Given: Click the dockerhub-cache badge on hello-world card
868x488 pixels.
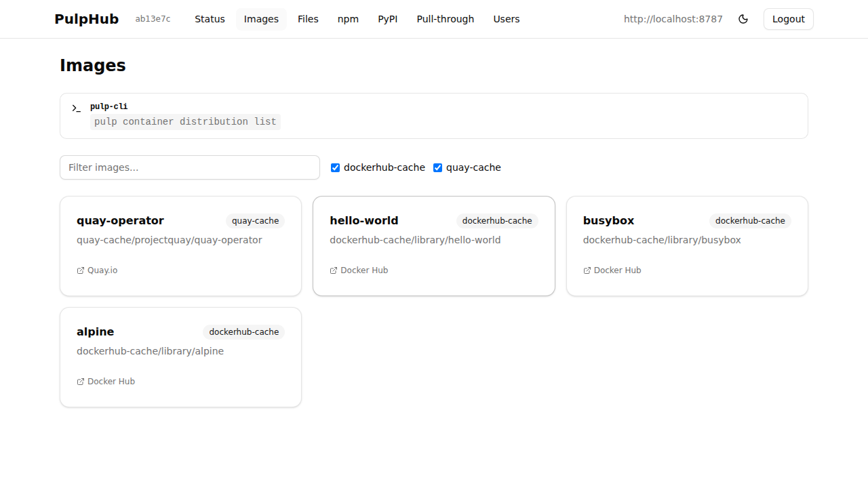Looking at the screenshot, I should click(x=497, y=220).
